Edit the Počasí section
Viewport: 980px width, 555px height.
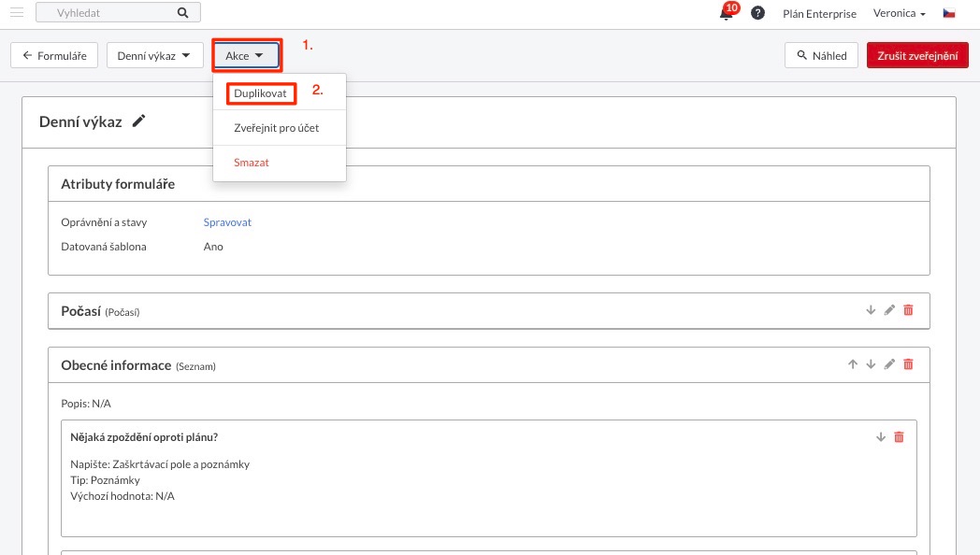[889, 310]
